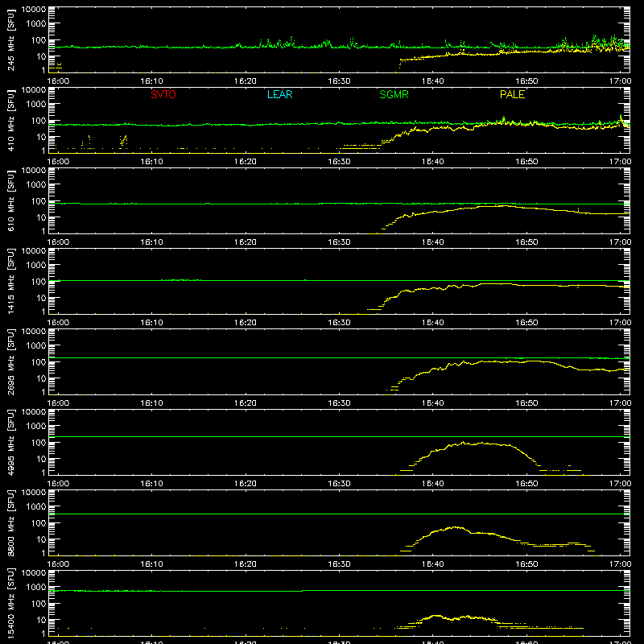
Task: Click the 17:00 tick label under 410 MHz plot
Action: [x=620, y=162]
